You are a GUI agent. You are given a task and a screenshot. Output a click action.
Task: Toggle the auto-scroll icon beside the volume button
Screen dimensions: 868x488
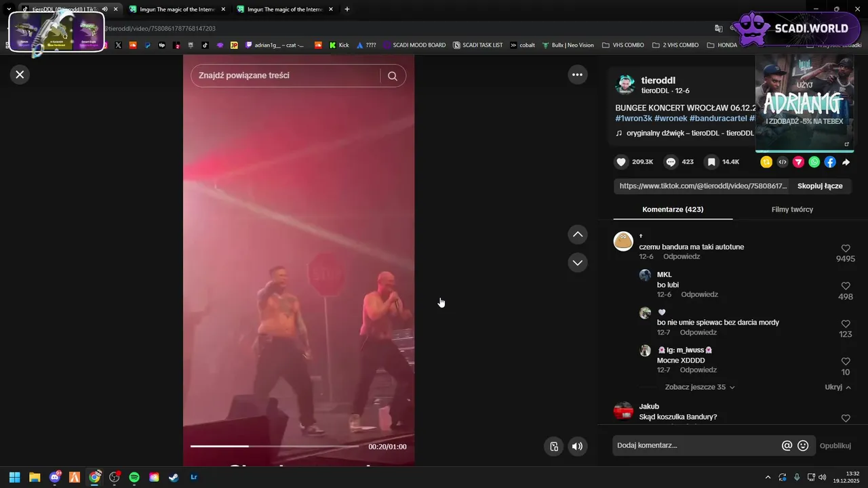(554, 446)
